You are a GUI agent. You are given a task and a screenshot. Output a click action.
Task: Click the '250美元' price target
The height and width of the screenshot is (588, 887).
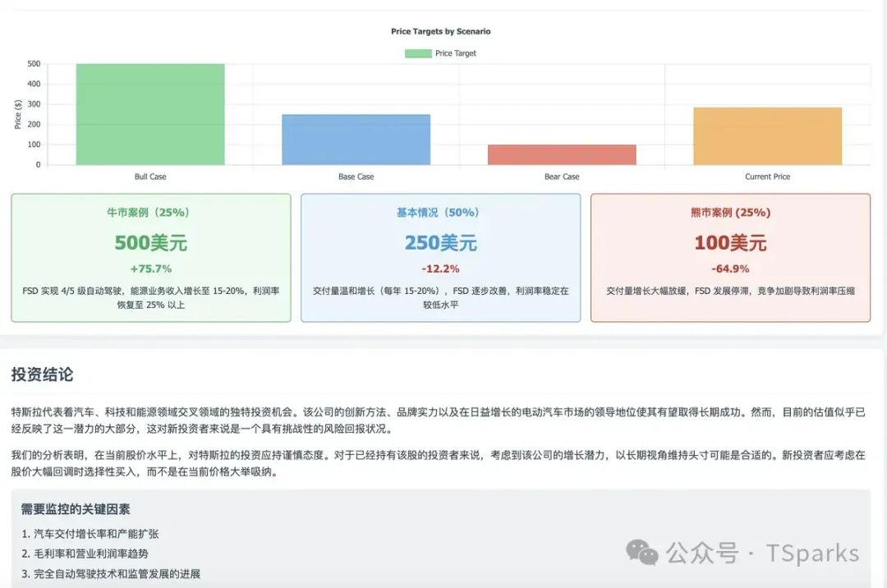pos(441,242)
